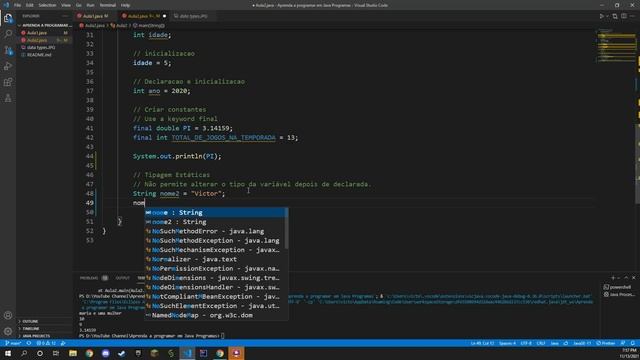640x360 pixels.
Task: Open Source Control view in activity bar
Action: (x=8, y=50)
